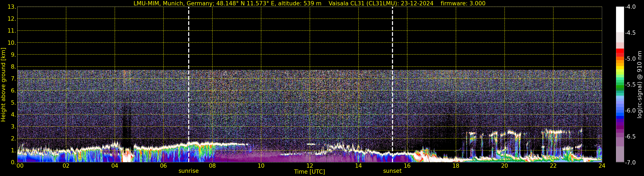Click the '1.' height axis tick label
644x176 pixels.
[13, 151]
